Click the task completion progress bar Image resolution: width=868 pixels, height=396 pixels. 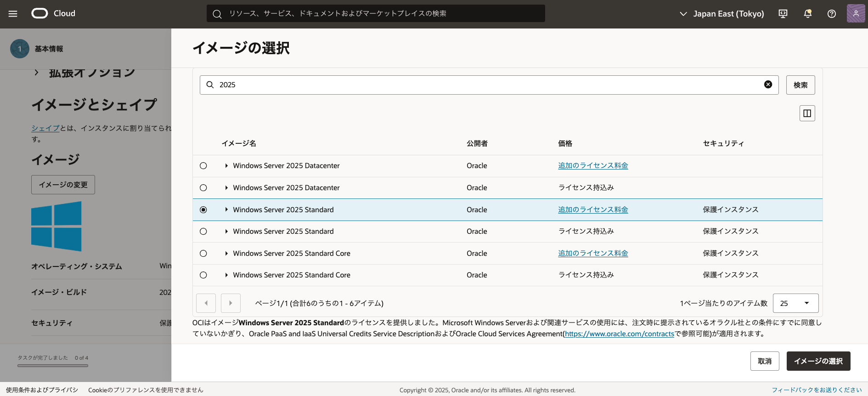click(x=53, y=366)
